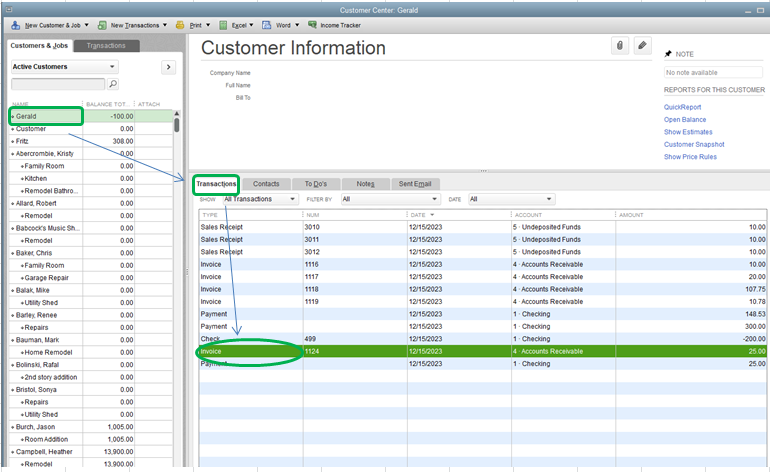Open Excel dropdown arrow

click(251, 25)
